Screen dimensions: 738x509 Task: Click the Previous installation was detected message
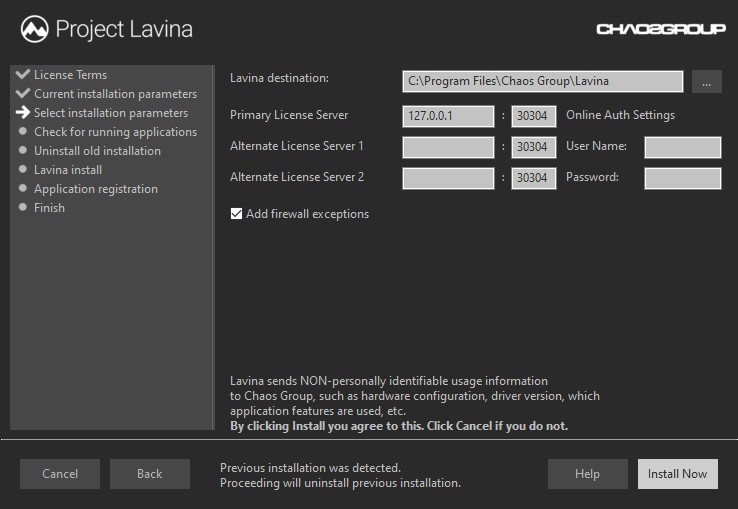[x=311, y=468]
